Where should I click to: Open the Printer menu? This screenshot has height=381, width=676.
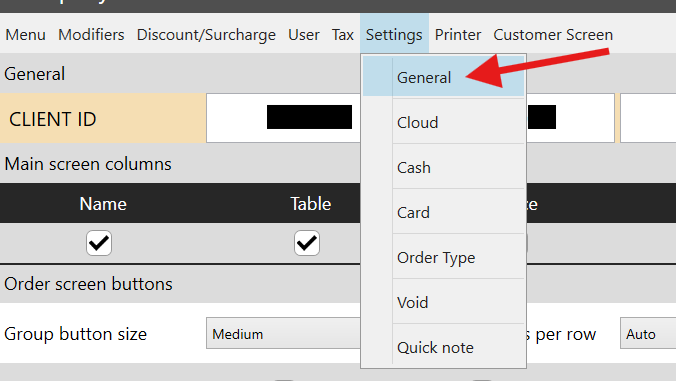457,34
